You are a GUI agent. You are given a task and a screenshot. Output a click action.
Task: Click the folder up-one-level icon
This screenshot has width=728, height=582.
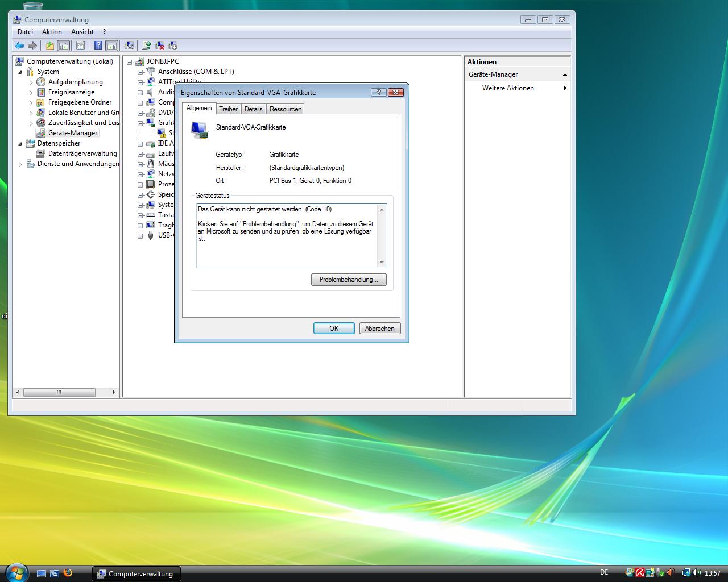point(50,45)
